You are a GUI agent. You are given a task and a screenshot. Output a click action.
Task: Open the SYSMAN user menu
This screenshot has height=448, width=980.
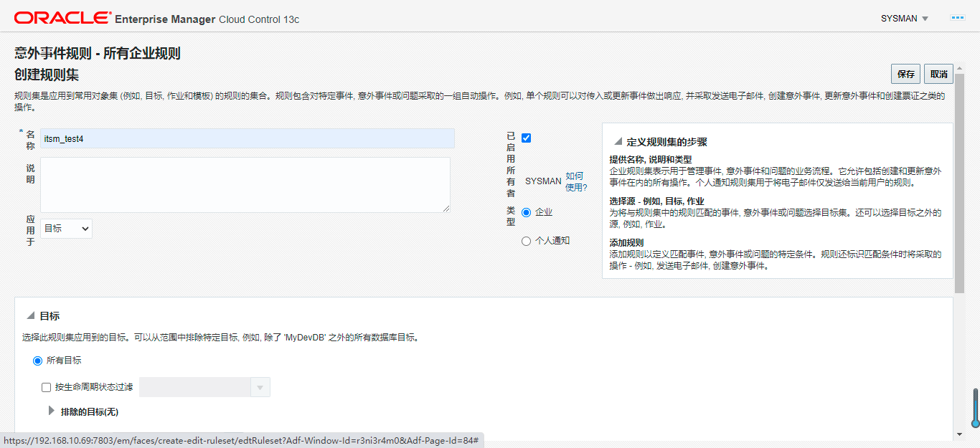click(904, 19)
